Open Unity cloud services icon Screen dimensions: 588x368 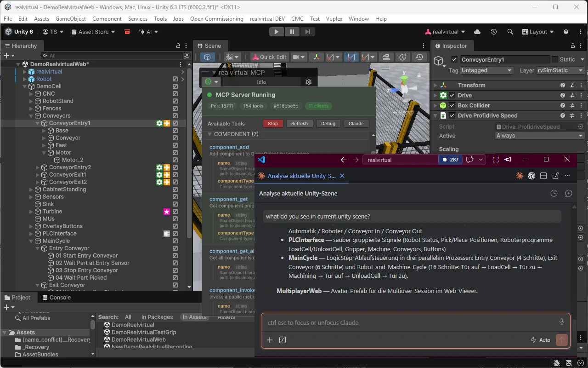click(x=477, y=32)
